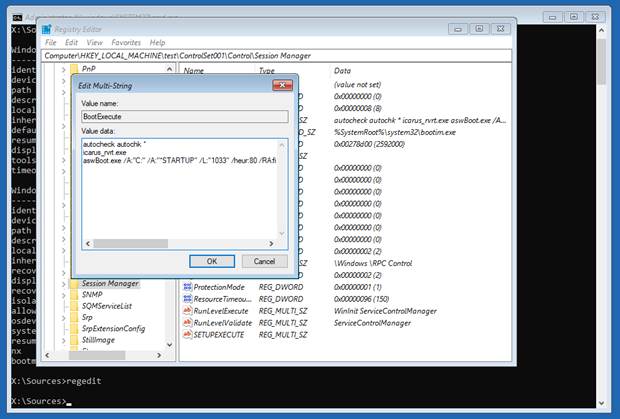
Task: Expand the StillImage tree node
Action: click(x=64, y=340)
